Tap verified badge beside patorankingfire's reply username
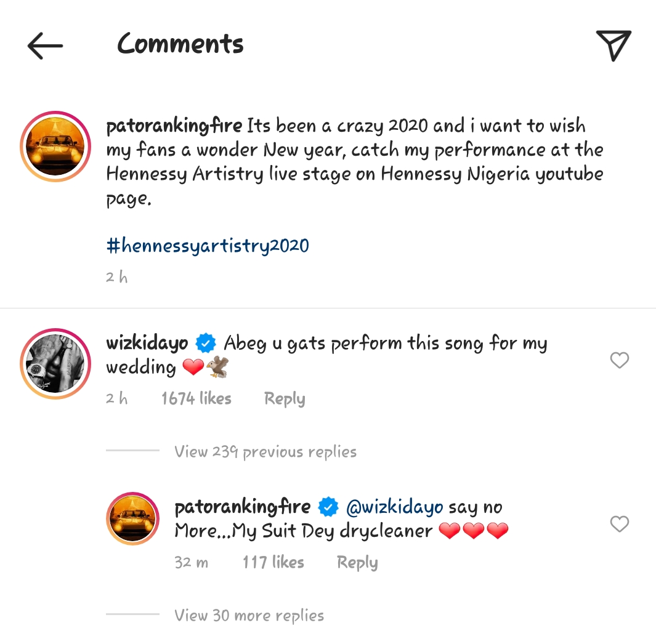The image size is (656, 644). tap(328, 507)
